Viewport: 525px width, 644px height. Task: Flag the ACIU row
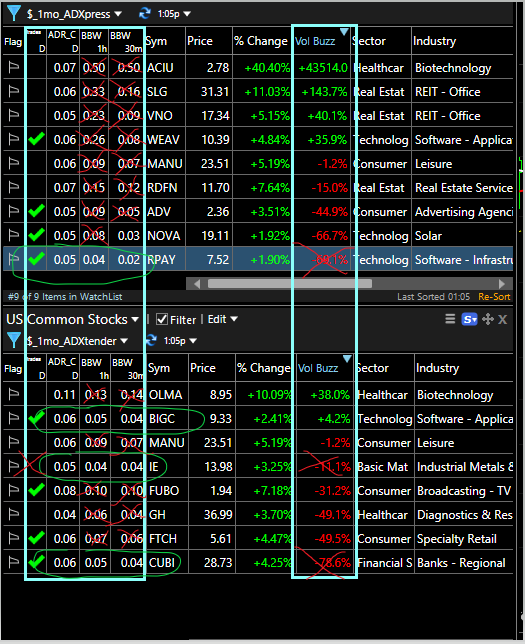(14, 67)
